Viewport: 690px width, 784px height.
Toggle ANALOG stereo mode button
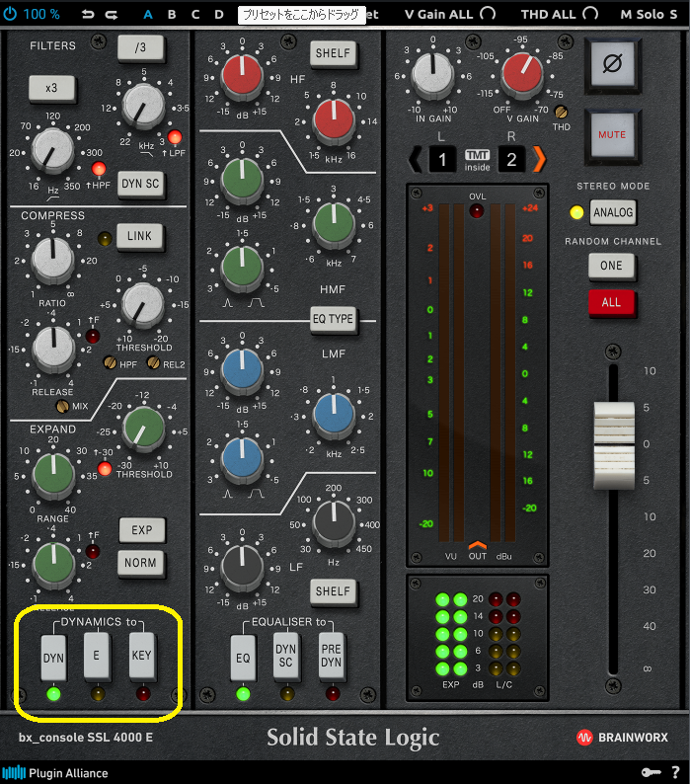click(613, 212)
